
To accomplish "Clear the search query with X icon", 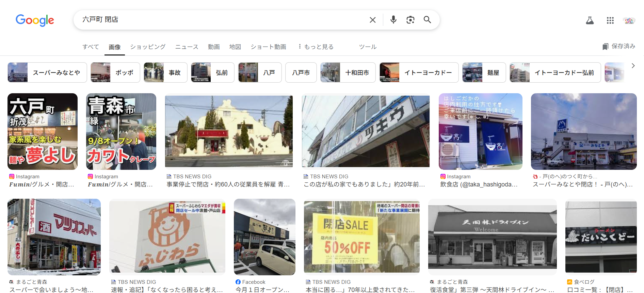I will point(373,20).
